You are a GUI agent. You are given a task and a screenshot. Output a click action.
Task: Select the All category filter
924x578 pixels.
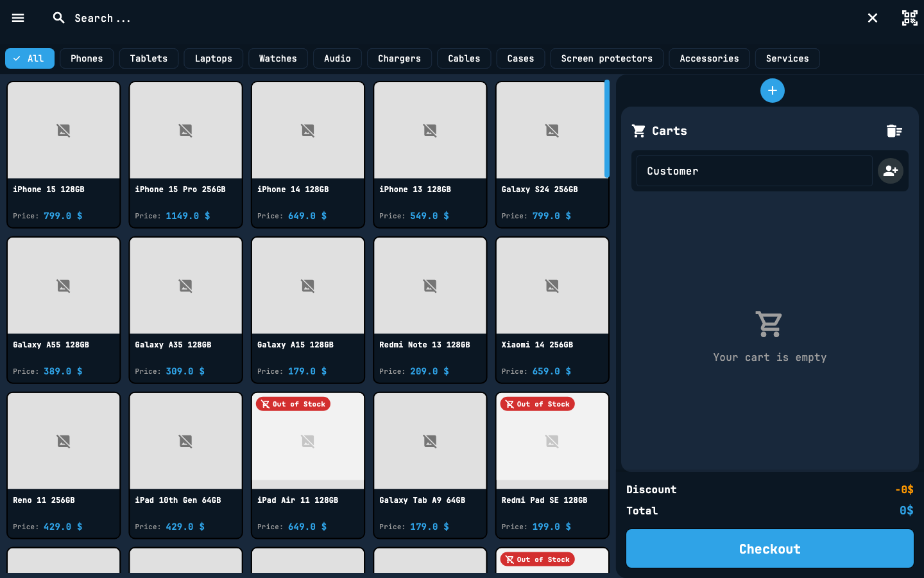pos(30,58)
